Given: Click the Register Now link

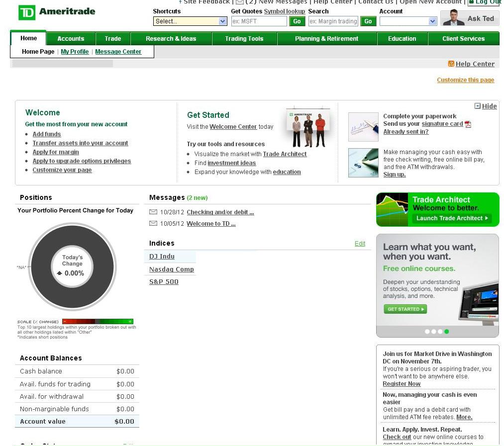Looking at the screenshot, I should click(402, 384).
